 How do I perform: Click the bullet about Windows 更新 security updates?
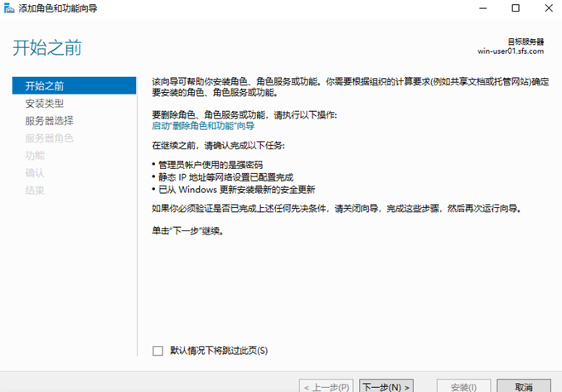236,190
